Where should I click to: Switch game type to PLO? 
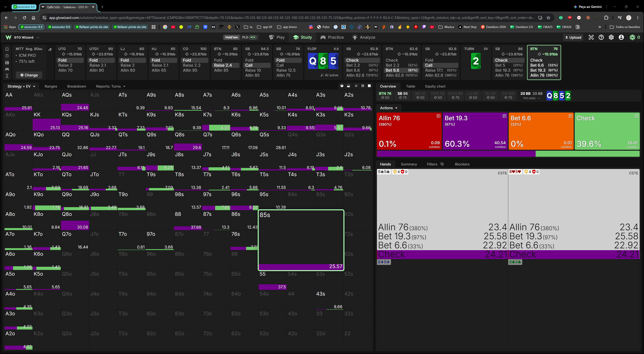click(249, 37)
